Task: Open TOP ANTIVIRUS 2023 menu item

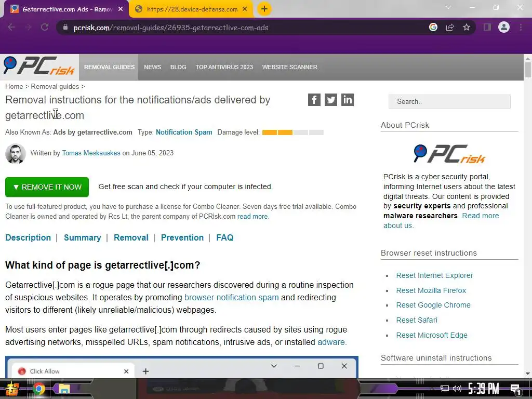Action: 224,67
